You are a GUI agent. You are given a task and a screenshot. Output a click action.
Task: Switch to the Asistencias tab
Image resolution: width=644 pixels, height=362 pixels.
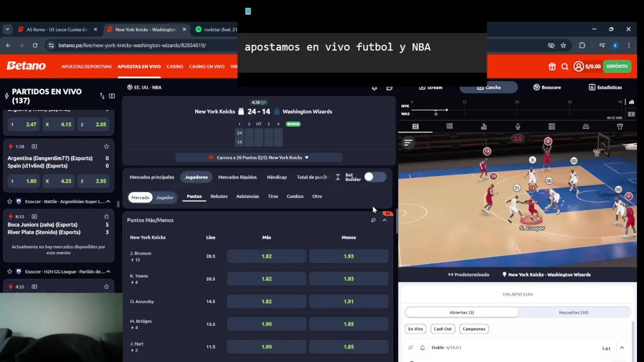248,197
